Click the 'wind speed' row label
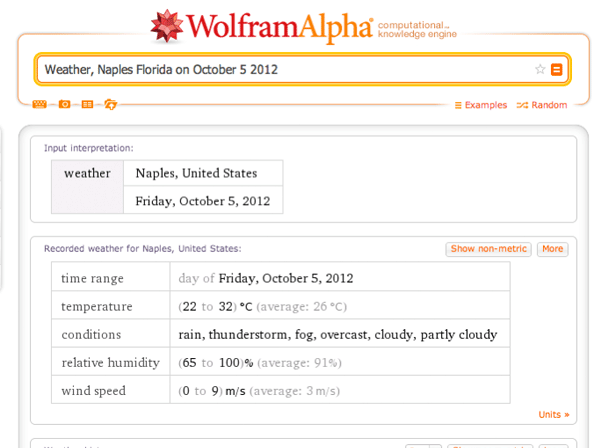Screen dimensions: 600x448 pyautogui.click(x=93, y=391)
